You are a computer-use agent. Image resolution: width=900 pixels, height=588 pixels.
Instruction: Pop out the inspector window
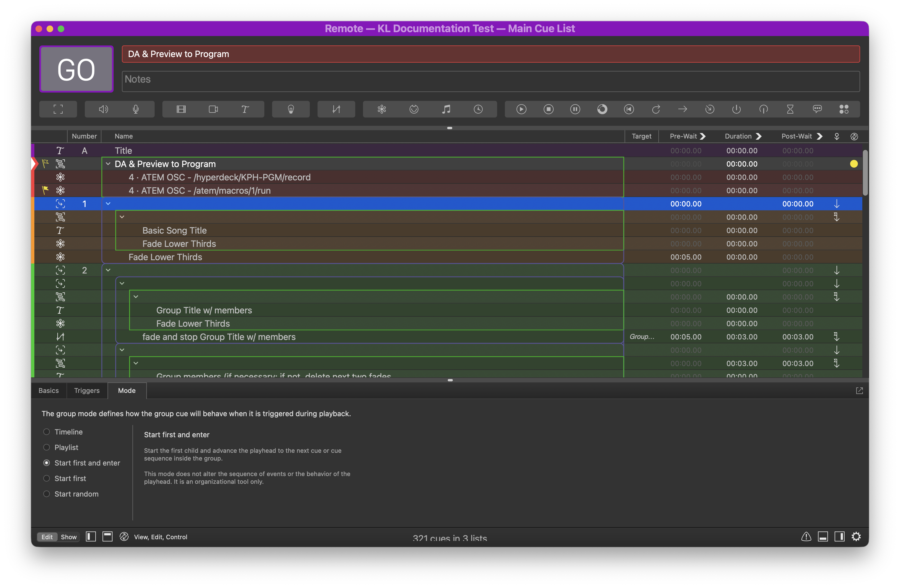(x=859, y=391)
